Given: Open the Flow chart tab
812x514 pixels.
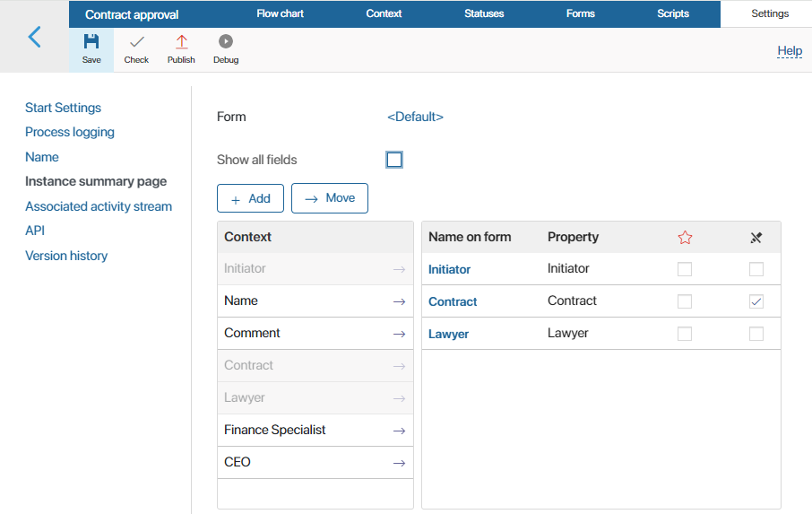Looking at the screenshot, I should pos(281,13).
